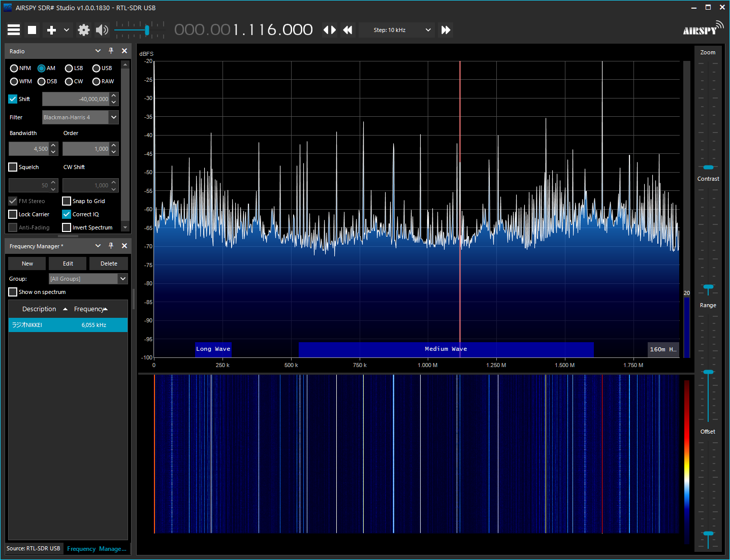Click the center tuning arrows icon

click(x=330, y=30)
